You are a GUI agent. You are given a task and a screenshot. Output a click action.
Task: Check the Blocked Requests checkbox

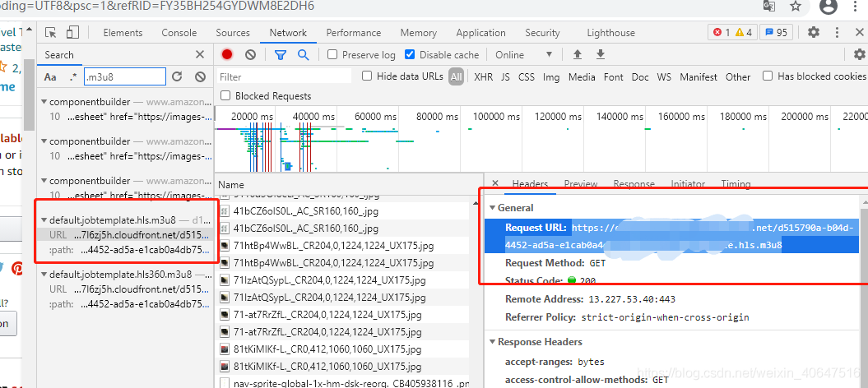click(x=225, y=95)
